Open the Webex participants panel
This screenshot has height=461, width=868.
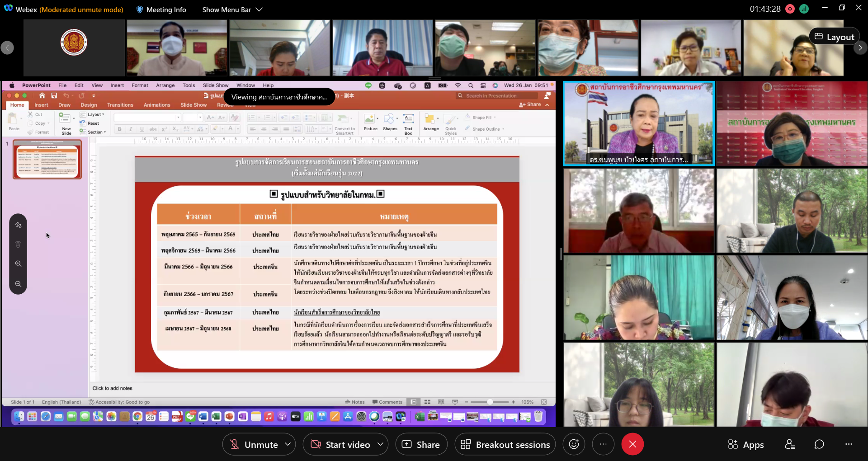(x=790, y=445)
